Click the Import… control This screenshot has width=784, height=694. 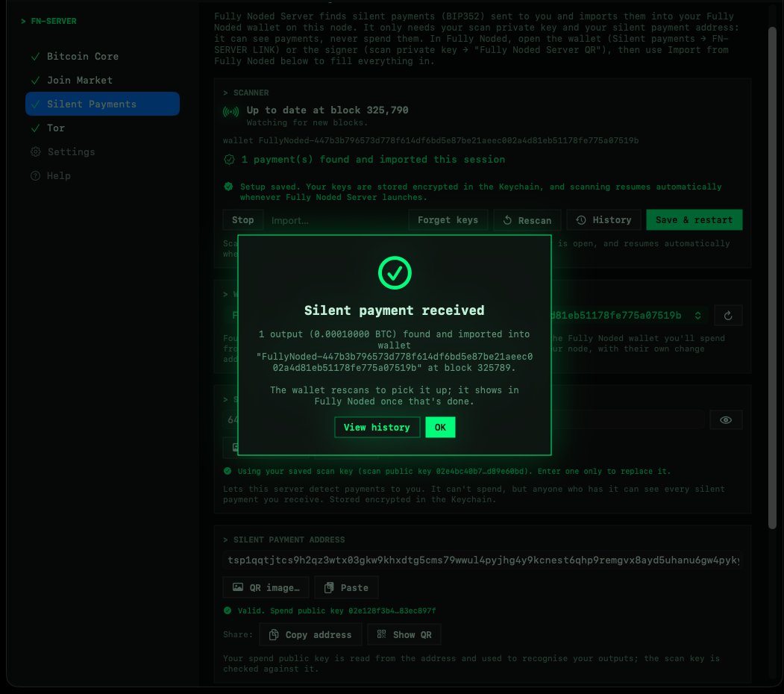coord(290,221)
